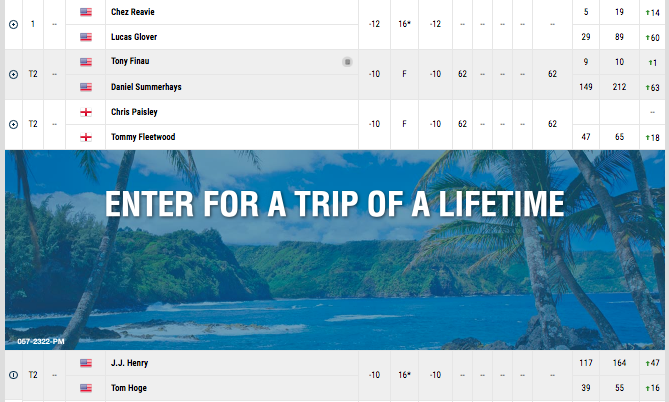Open Chez Reavie's player profile
Screen dimensions: 669x402
click(133, 12)
